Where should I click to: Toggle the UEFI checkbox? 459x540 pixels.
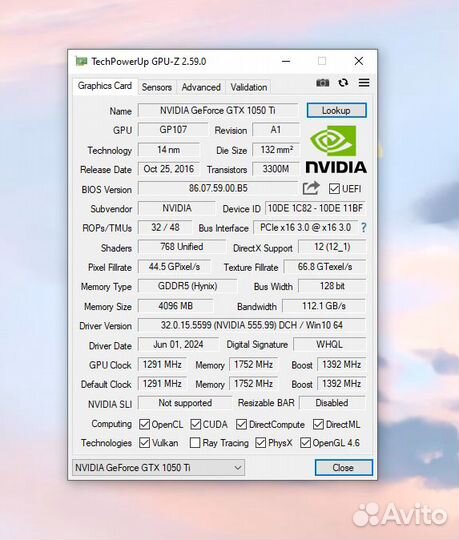click(x=334, y=189)
